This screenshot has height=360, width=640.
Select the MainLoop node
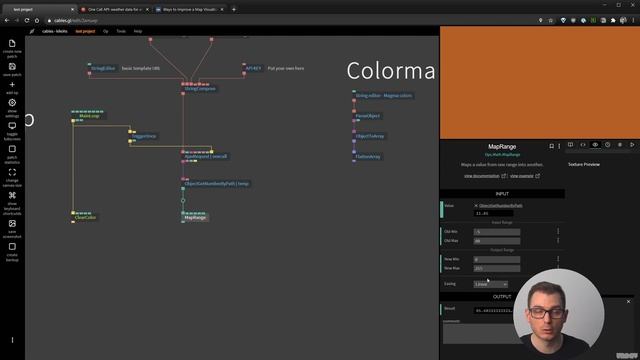click(89, 116)
